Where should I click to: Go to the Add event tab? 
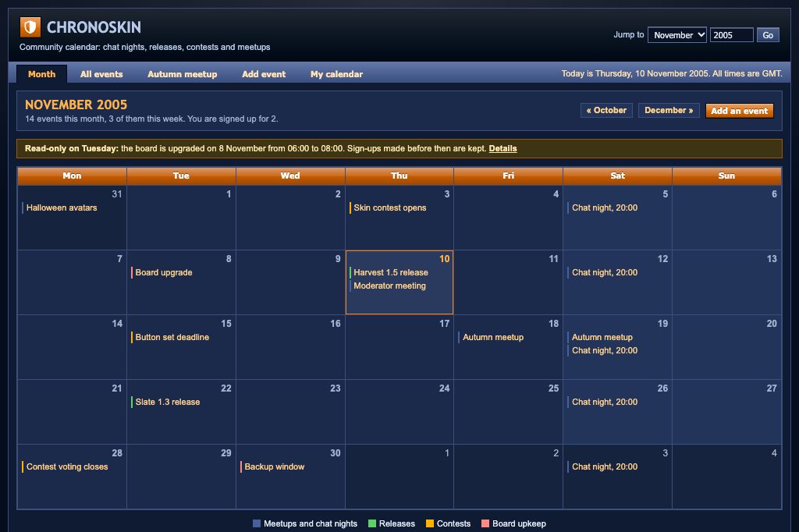coord(264,74)
